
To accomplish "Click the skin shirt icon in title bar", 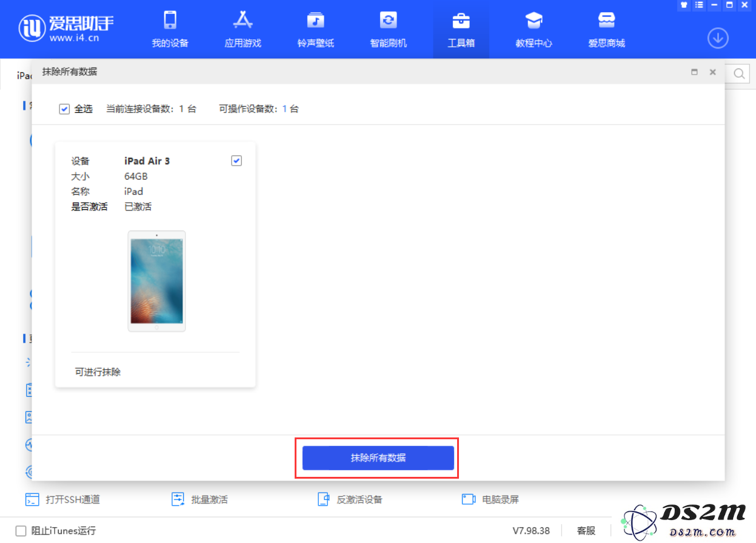I will point(684,5).
